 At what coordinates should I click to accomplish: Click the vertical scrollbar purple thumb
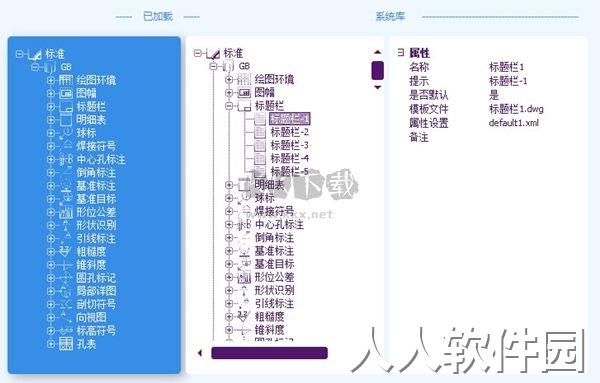coord(377,70)
